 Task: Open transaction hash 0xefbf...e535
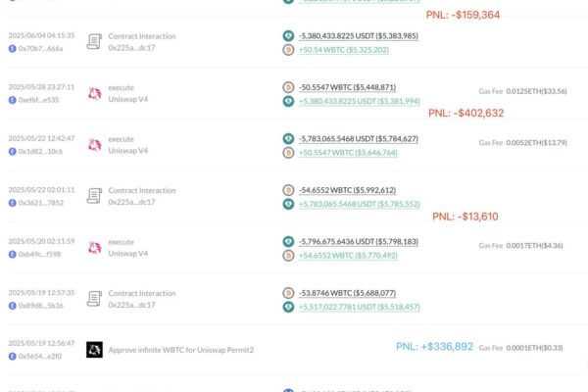point(38,100)
